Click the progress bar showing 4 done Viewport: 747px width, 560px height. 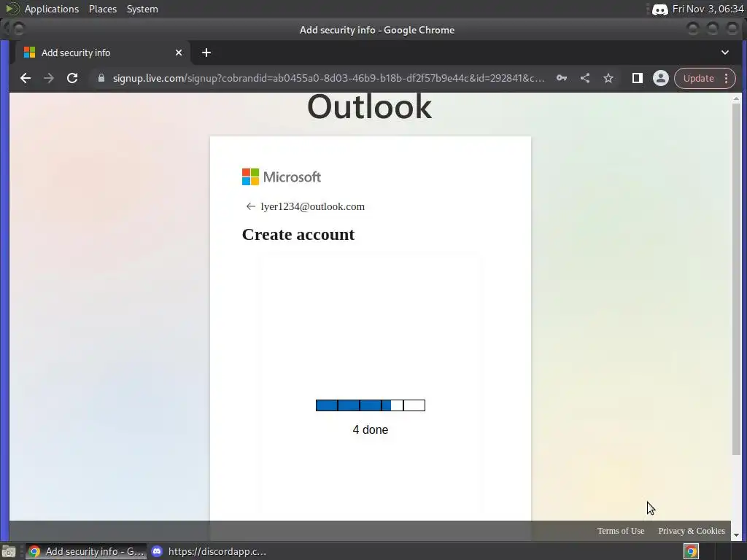point(371,405)
